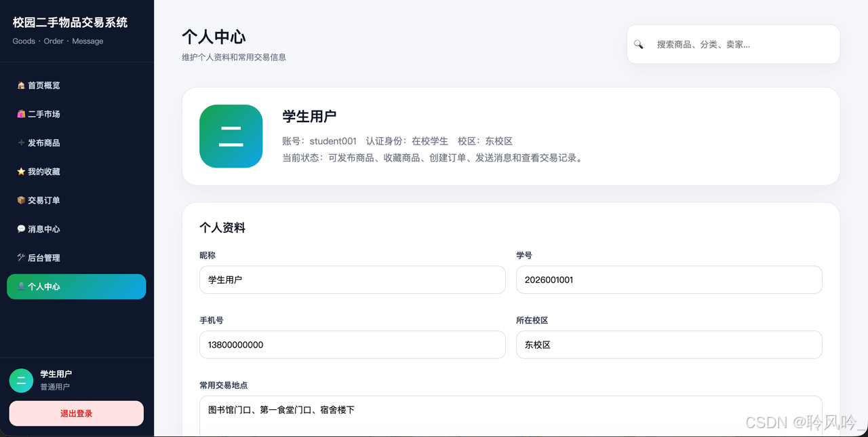Click the small round avatar in sidebar footer
The width and height of the screenshot is (868, 437).
tap(21, 381)
